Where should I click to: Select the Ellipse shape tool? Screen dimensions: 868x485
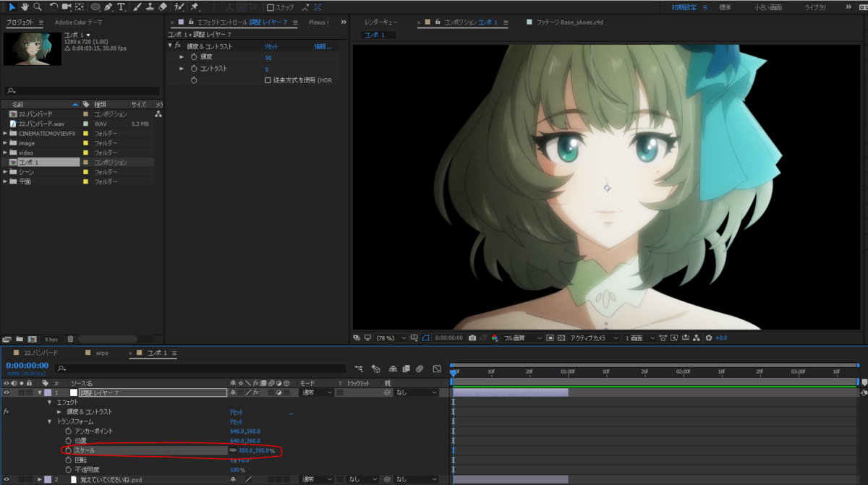95,7
